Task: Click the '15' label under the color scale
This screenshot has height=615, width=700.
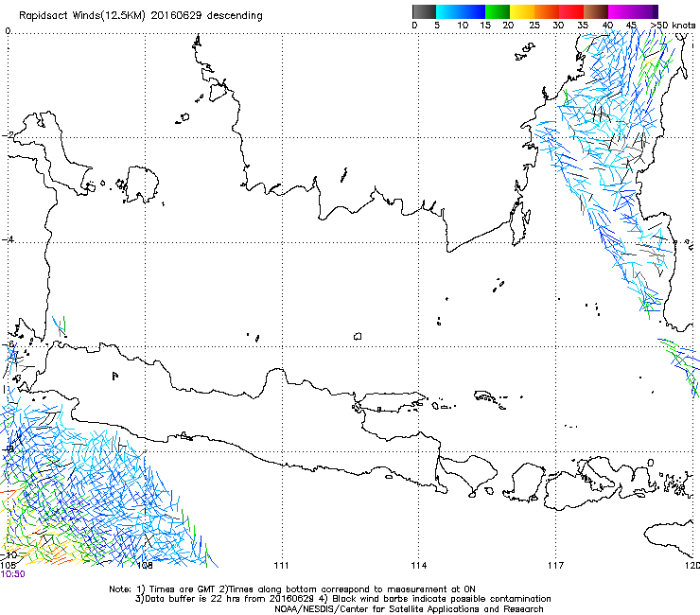Action: pyautogui.click(x=485, y=26)
